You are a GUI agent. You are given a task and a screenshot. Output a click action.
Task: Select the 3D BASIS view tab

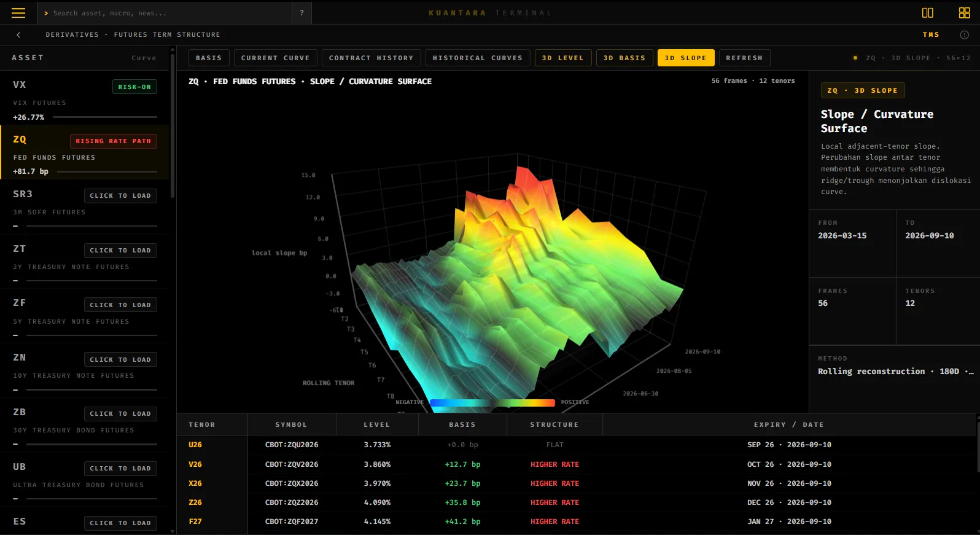(x=624, y=58)
